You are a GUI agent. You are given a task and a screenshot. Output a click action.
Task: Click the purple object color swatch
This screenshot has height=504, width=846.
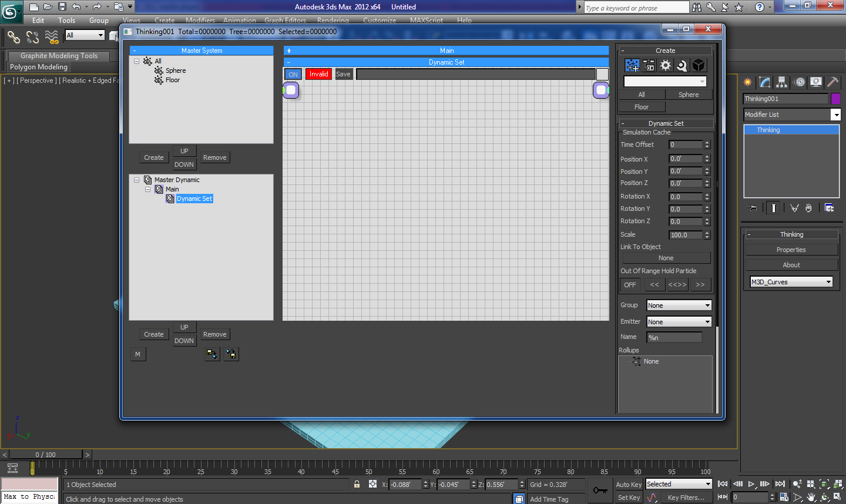click(x=835, y=99)
